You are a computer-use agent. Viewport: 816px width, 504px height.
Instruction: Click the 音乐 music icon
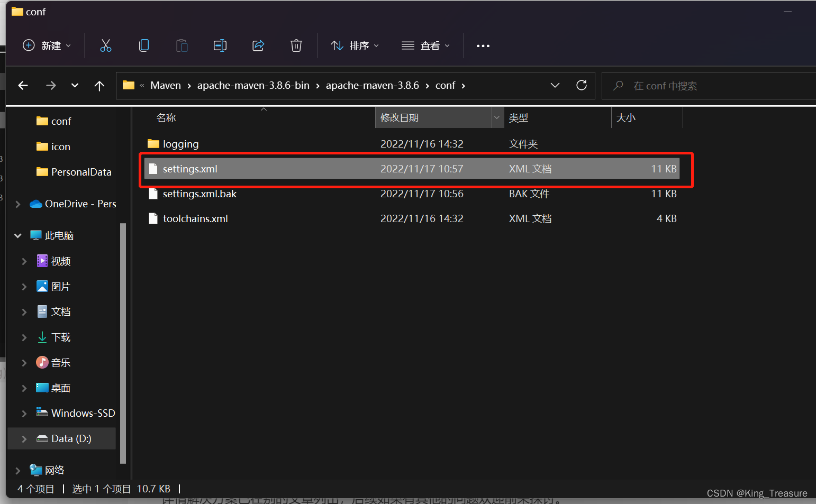tap(42, 362)
